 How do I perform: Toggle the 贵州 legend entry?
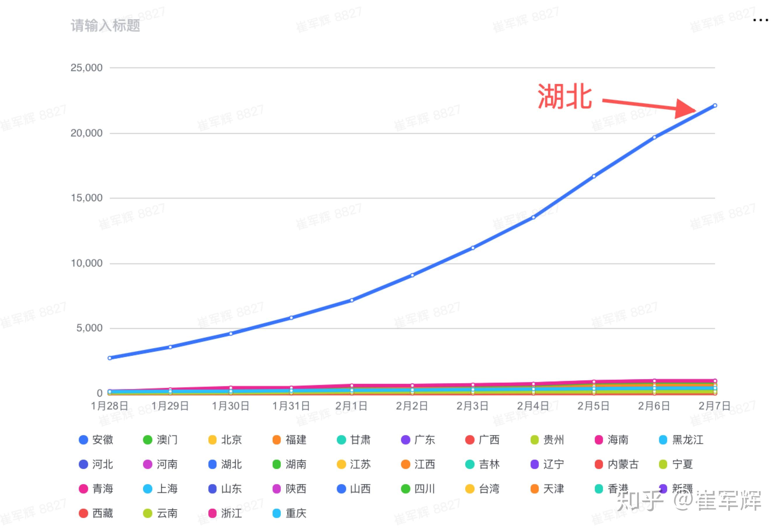tap(547, 440)
